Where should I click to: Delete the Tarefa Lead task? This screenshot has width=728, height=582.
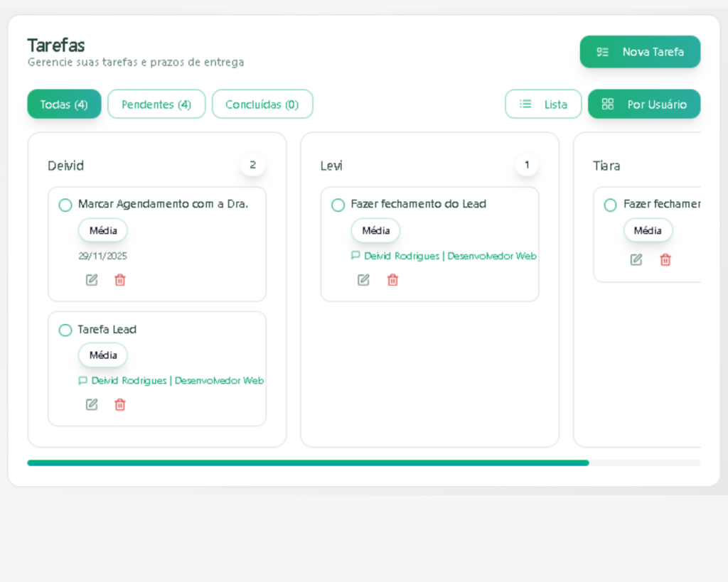point(120,404)
